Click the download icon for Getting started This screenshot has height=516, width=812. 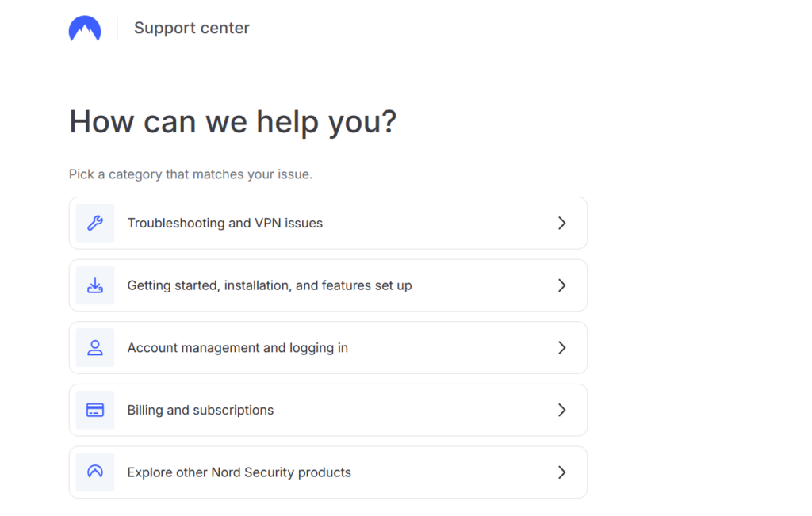[x=95, y=285]
